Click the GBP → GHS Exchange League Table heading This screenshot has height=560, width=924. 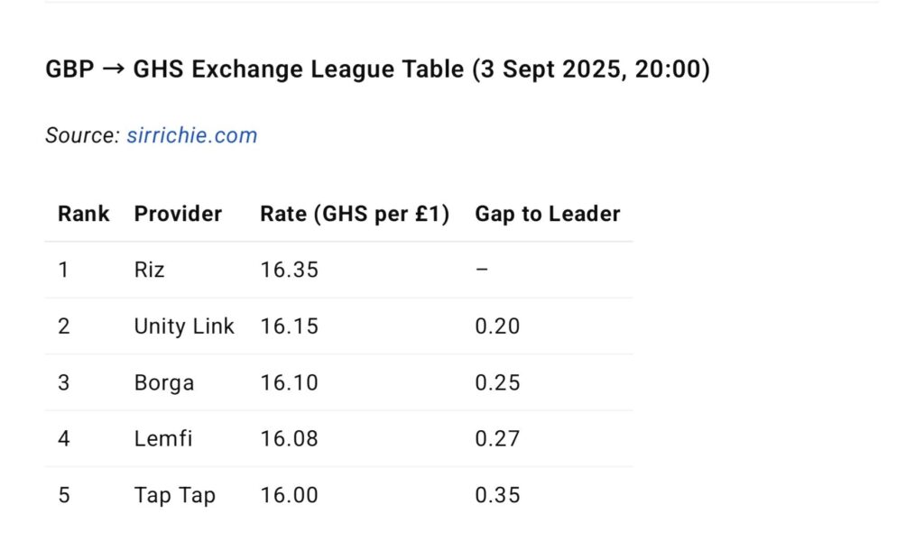pos(377,69)
